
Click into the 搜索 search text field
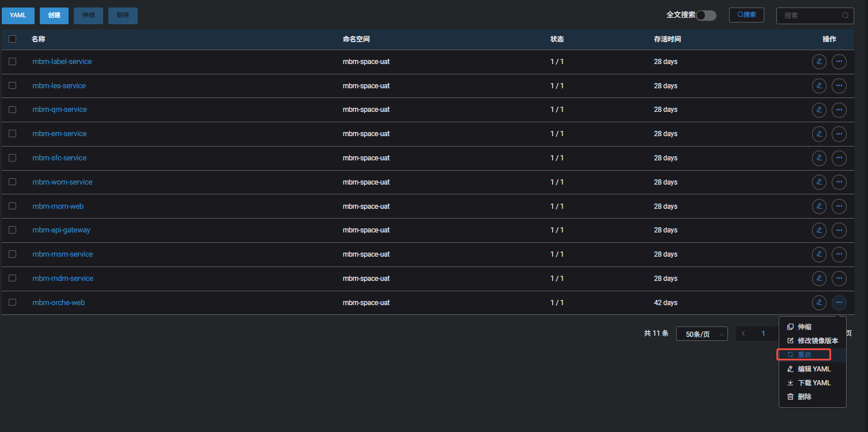click(x=810, y=16)
